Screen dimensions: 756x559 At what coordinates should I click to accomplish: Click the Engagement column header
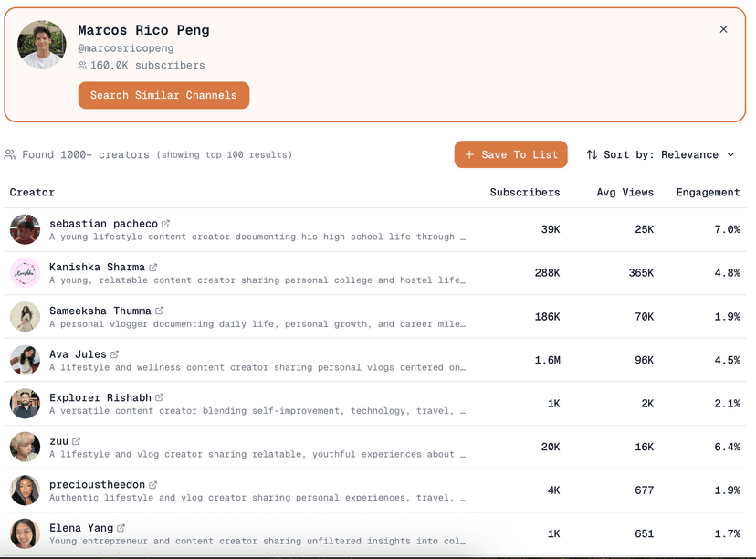[708, 193]
